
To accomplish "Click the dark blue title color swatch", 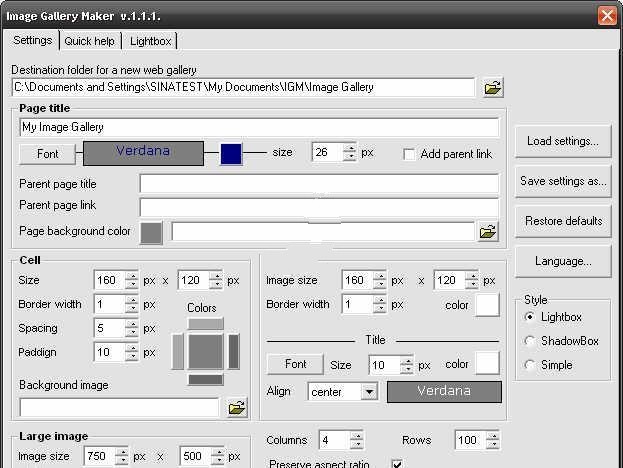I will (231, 154).
